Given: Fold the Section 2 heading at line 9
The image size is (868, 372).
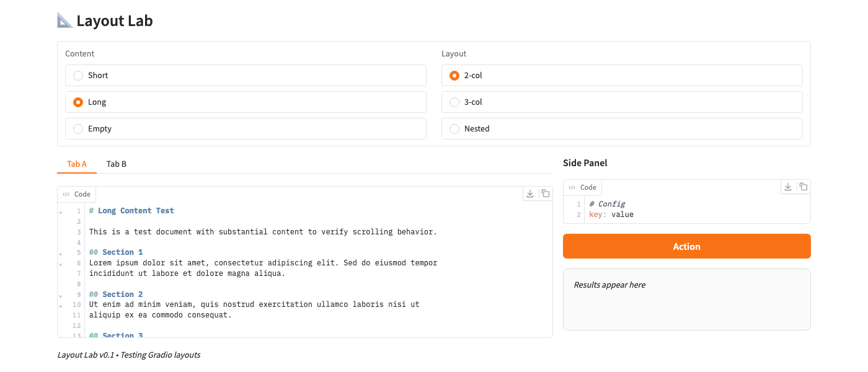Looking at the screenshot, I should [61, 295].
